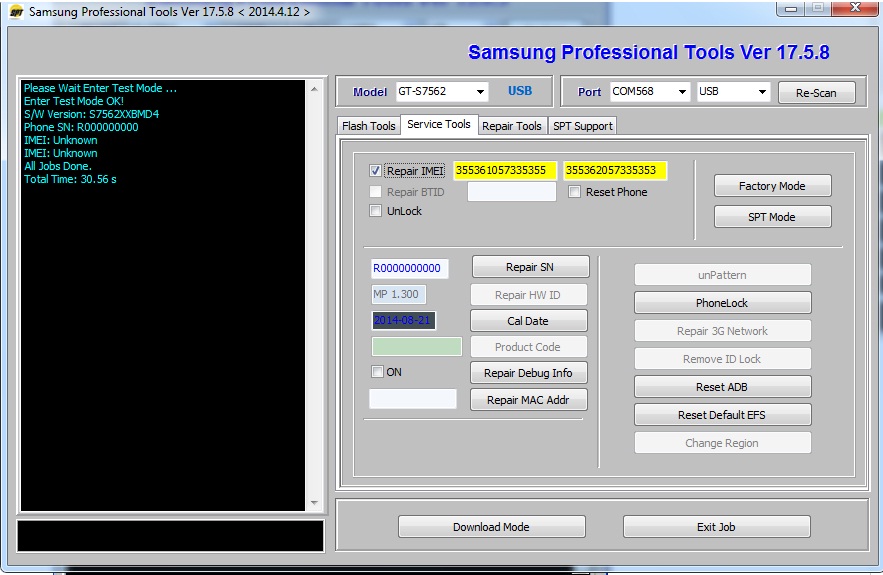
Task: Switch to the Flash Tools tab
Action: (368, 126)
